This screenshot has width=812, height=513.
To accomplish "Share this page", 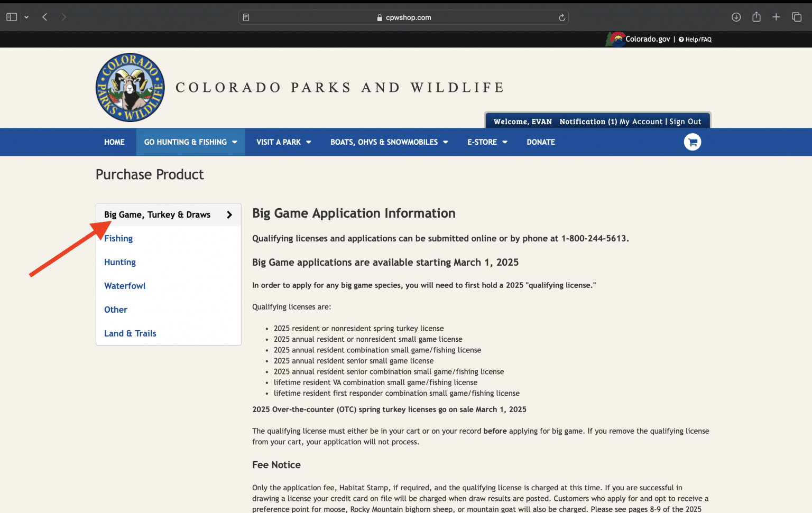I will click(755, 16).
